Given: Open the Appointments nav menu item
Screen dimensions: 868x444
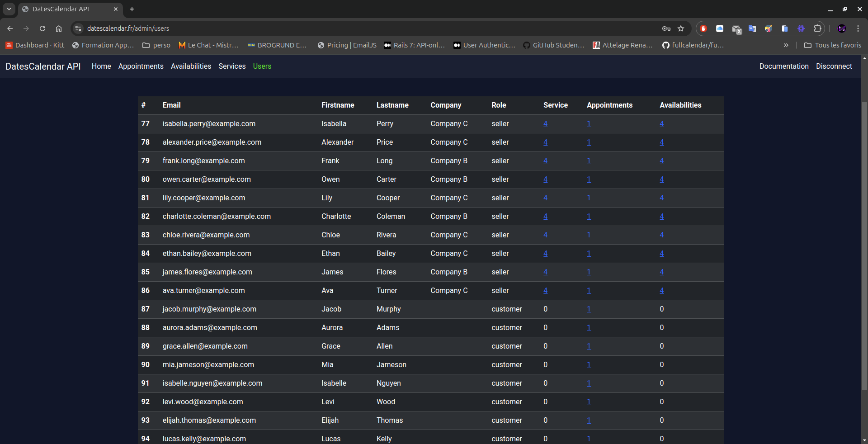Looking at the screenshot, I should pos(141,66).
